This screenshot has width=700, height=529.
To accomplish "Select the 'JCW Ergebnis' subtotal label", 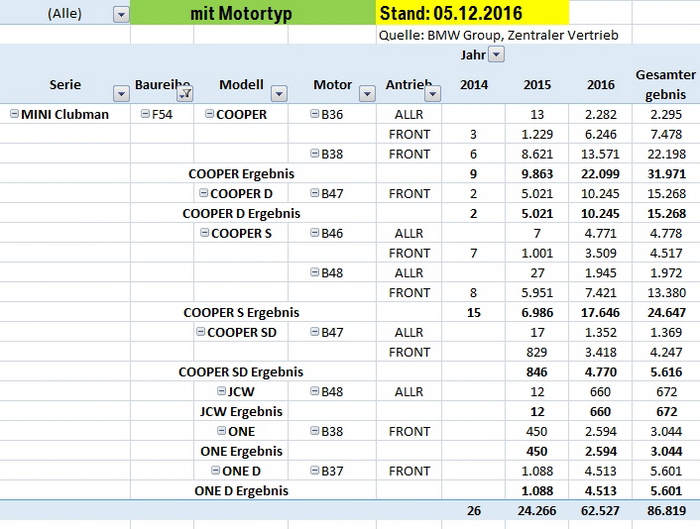I will coord(241,411).
